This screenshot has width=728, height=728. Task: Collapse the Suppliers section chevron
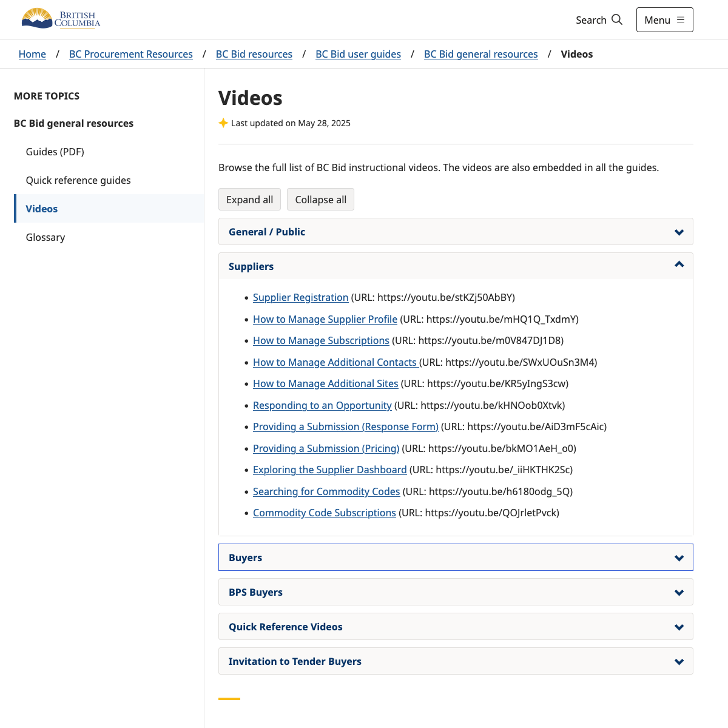click(x=679, y=265)
